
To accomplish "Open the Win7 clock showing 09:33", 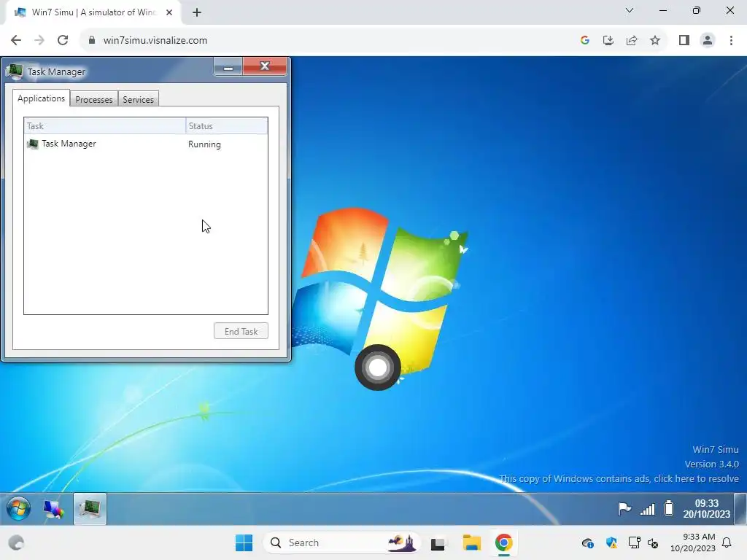I will (706, 508).
